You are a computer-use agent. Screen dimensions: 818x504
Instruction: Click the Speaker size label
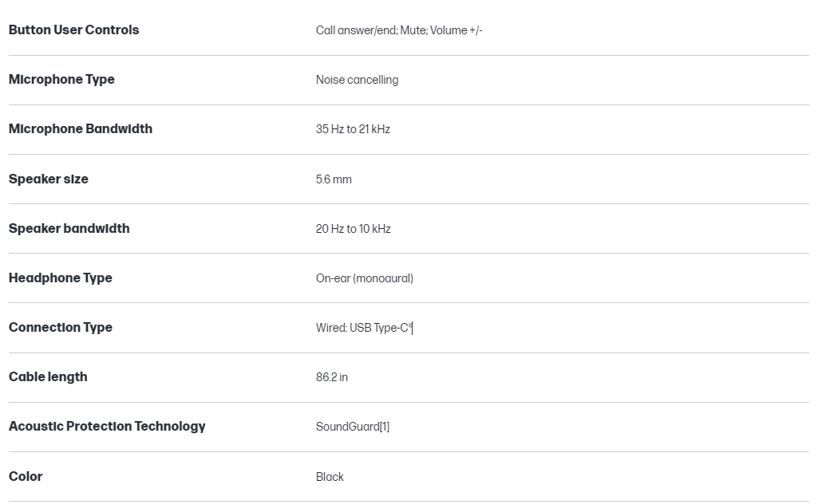48,179
